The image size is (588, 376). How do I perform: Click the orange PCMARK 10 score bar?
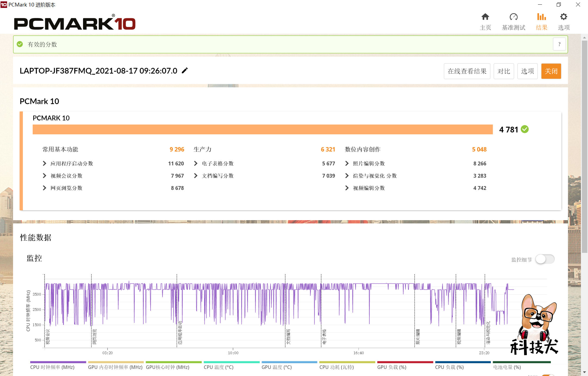[x=262, y=129]
